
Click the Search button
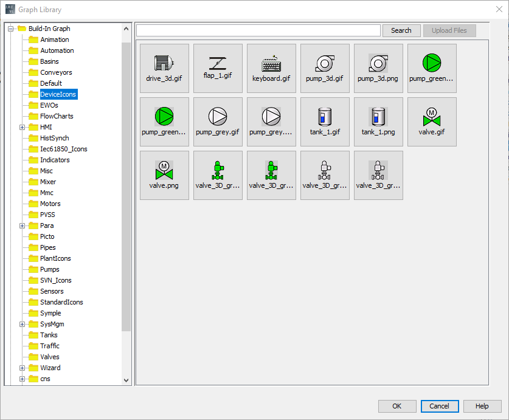(401, 30)
